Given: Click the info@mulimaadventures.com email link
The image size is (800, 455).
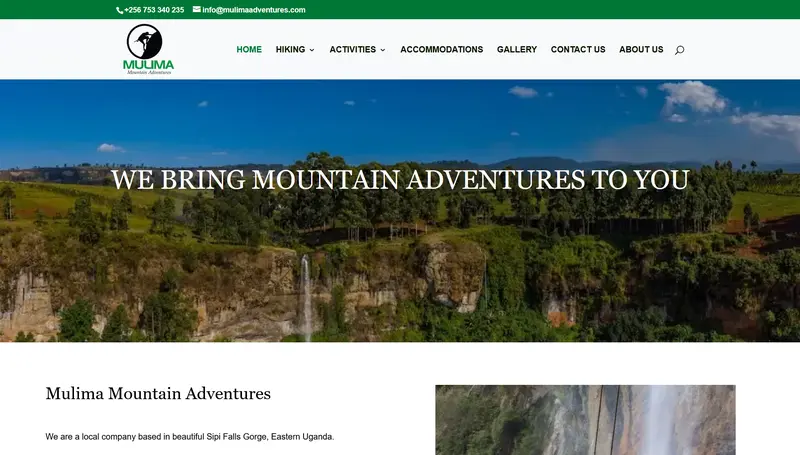Looking at the screenshot, I should (254, 10).
